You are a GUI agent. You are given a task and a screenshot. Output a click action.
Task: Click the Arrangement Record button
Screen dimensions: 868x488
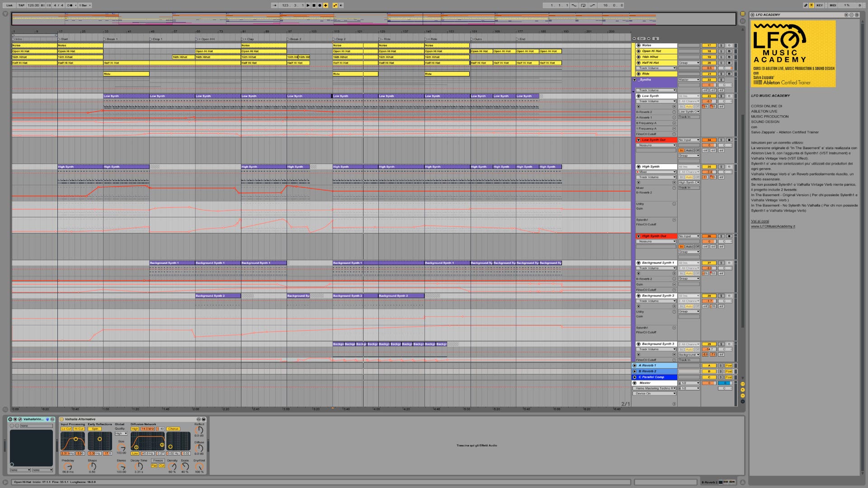point(320,5)
